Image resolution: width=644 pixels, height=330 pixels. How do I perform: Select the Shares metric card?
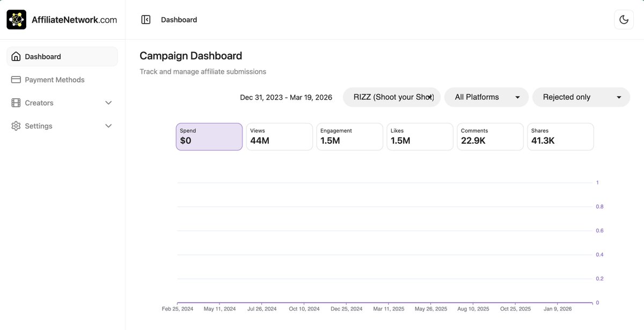[x=561, y=137]
